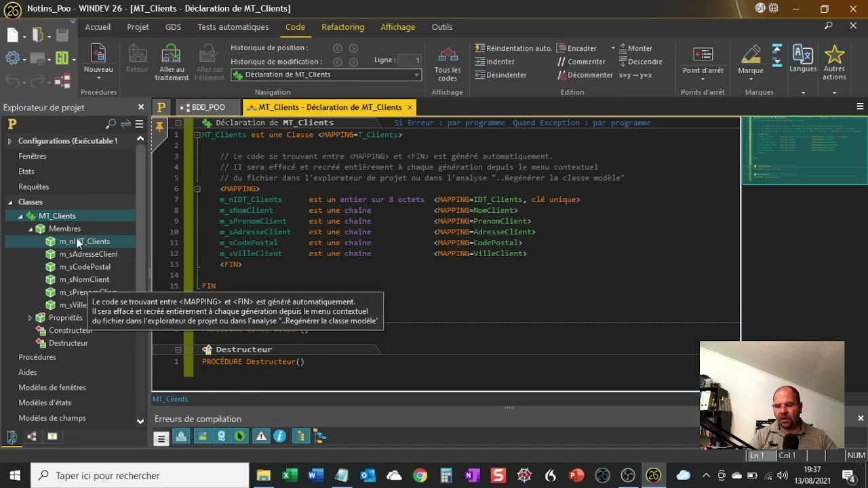Click 'par programme' link after Quand Exception
The width and height of the screenshot is (868, 488).
pos(622,123)
